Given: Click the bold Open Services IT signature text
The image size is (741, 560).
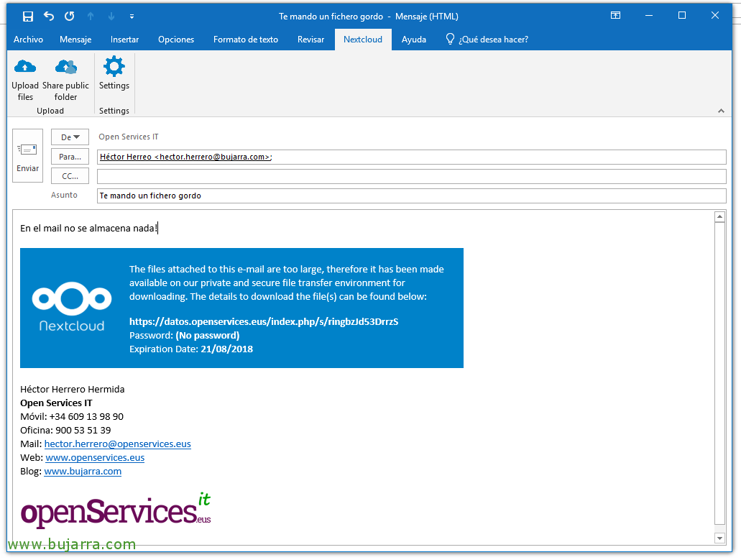Looking at the screenshot, I should (x=56, y=403).
